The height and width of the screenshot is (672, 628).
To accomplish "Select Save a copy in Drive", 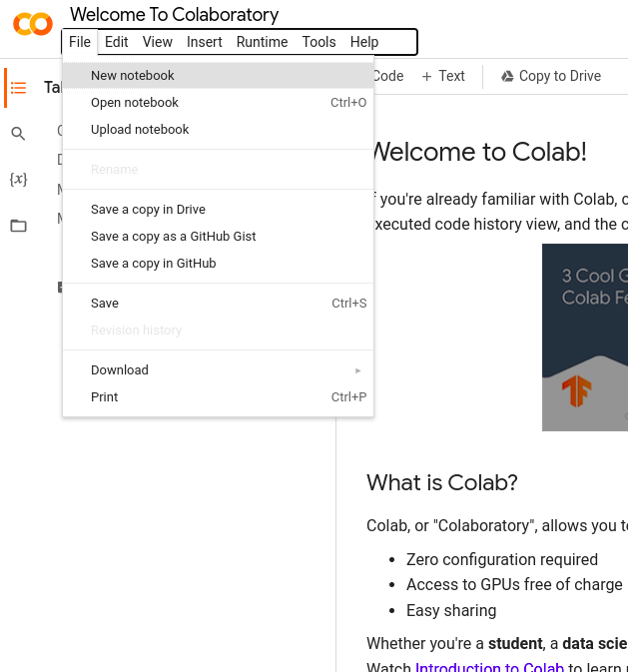I will pos(218,209).
